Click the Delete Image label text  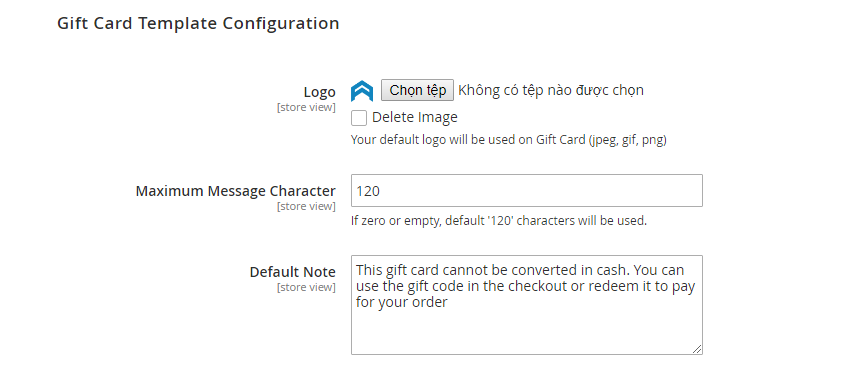[414, 117]
